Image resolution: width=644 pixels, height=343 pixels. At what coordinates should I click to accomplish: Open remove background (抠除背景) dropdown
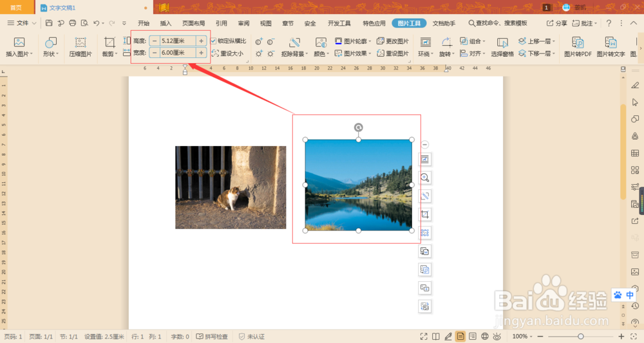pyautogui.click(x=294, y=54)
